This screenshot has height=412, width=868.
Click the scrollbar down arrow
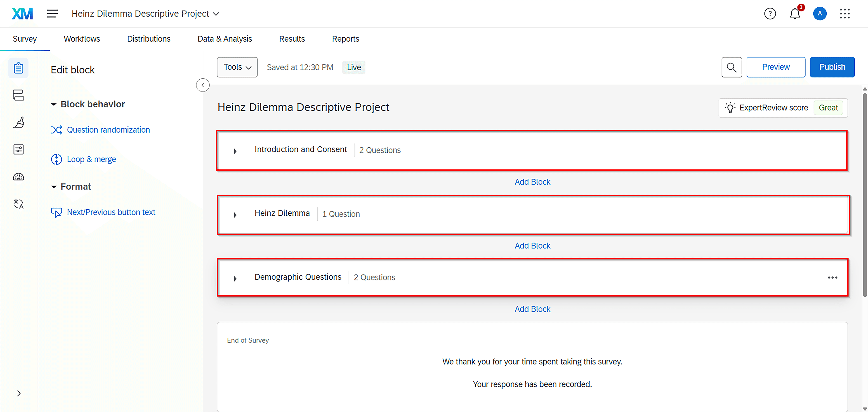[865, 409]
